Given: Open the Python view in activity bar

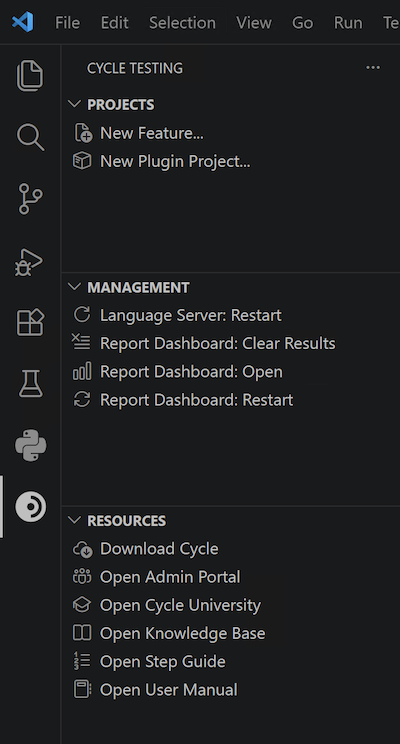Looking at the screenshot, I should (x=31, y=446).
